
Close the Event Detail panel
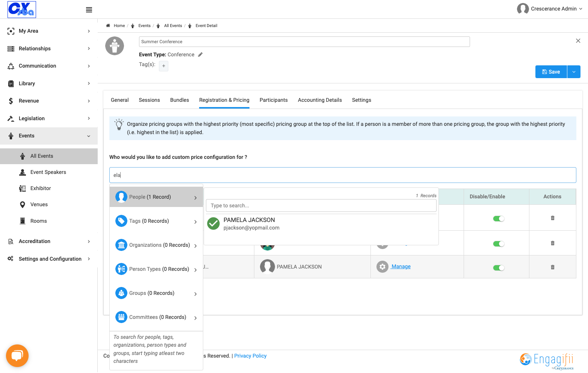click(x=578, y=41)
